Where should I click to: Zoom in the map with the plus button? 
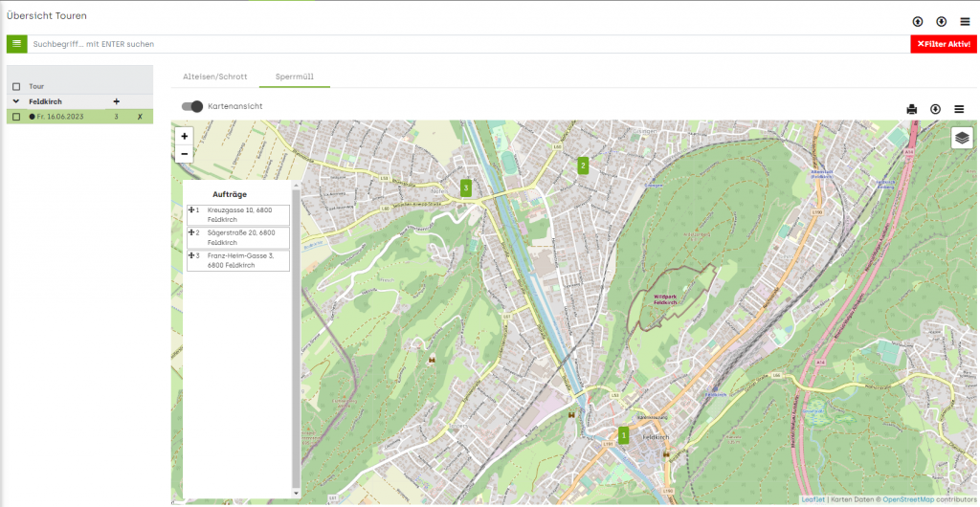click(185, 136)
